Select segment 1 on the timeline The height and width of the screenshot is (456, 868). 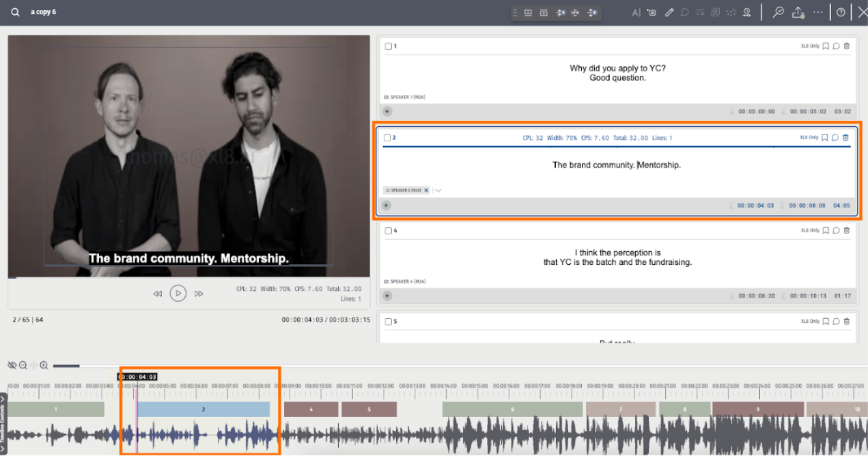click(55, 409)
